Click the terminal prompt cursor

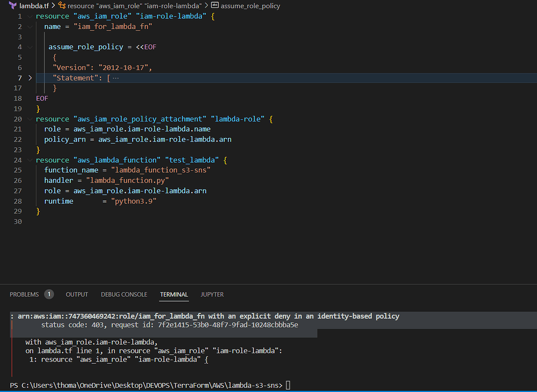pyautogui.click(x=288, y=385)
